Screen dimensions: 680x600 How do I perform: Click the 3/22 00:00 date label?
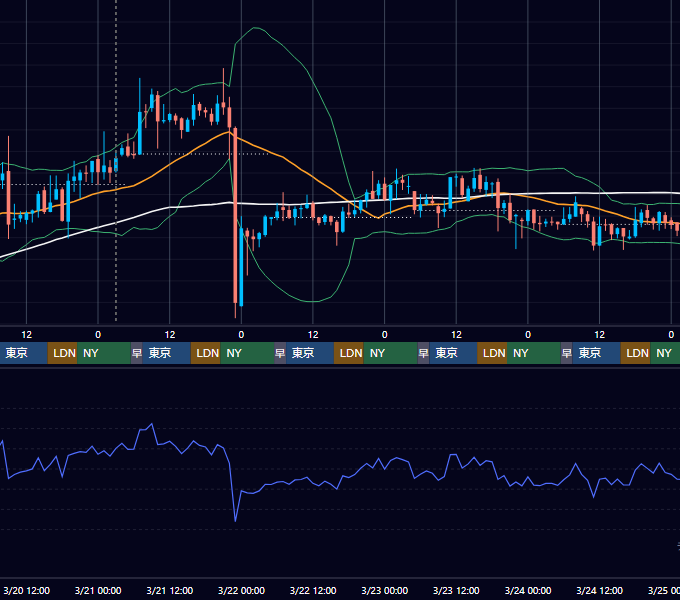pyautogui.click(x=241, y=590)
